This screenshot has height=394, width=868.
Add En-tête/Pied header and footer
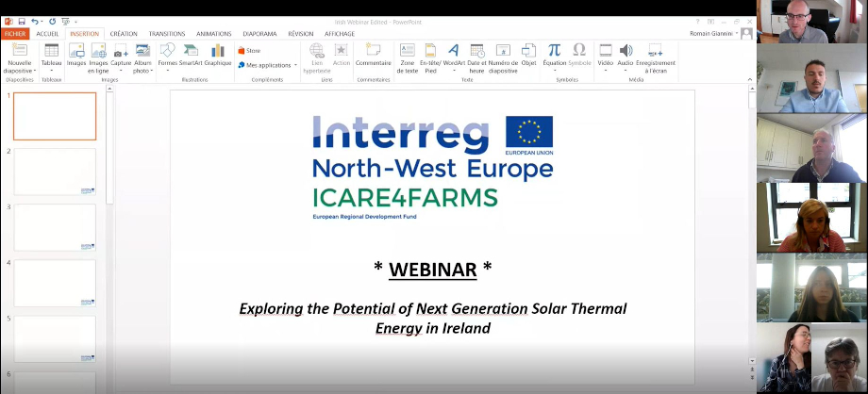coord(430,58)
